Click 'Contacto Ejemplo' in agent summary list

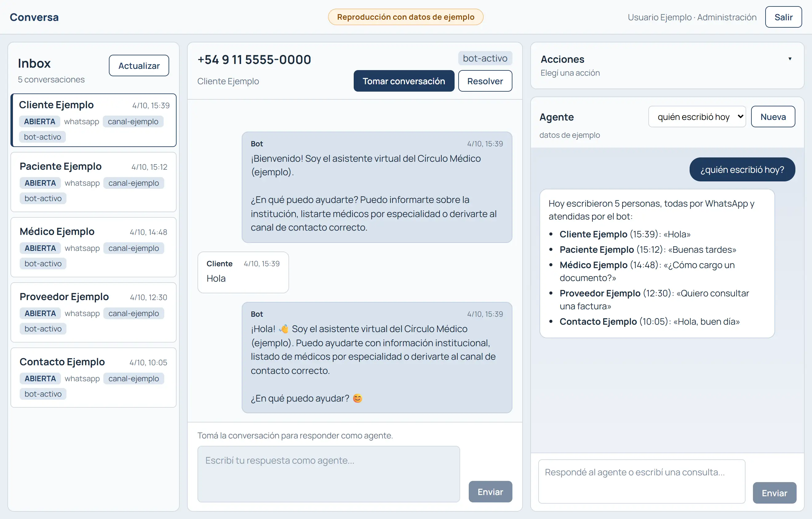[x=598, y=322]
